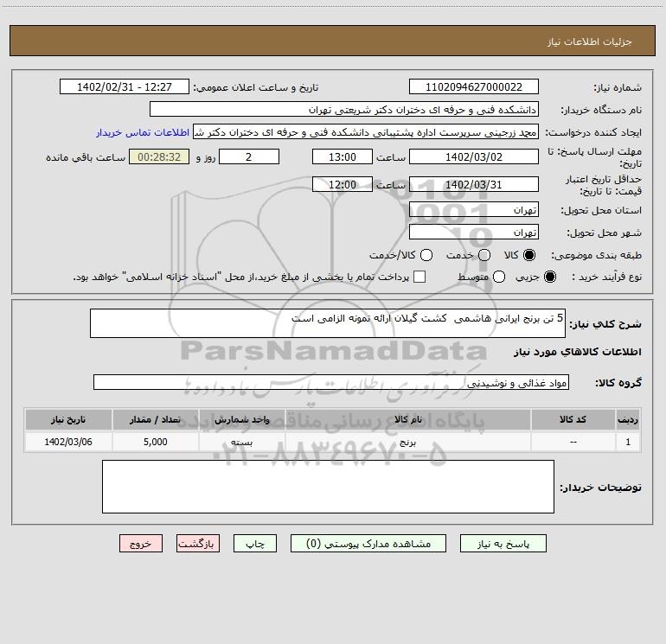666x644 pixels.
Task: Click price validity time 12:00 field
Action: coord(343,184)
